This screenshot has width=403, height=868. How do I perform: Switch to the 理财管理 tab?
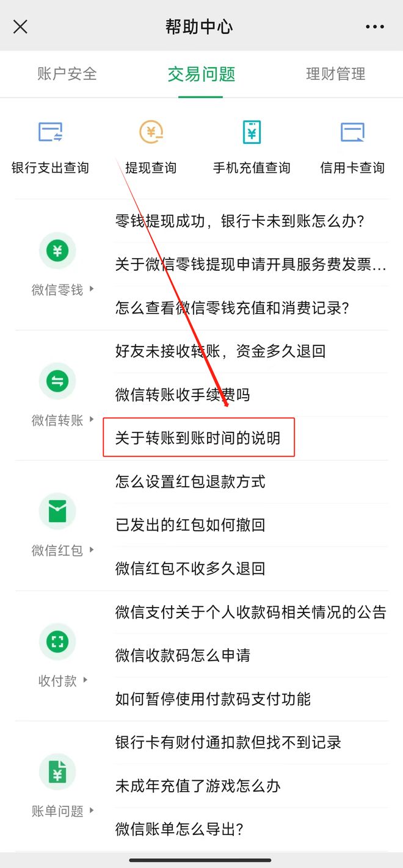(x=336, y=74)
